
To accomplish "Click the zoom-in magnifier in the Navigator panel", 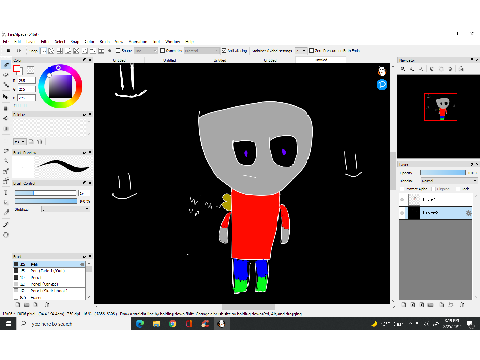I will 403,69.
